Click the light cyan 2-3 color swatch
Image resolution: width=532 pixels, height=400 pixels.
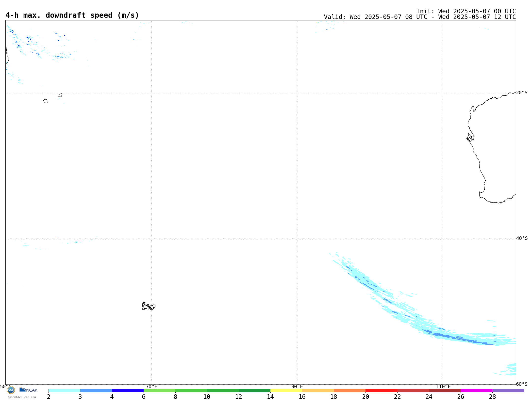click(64, 390)
